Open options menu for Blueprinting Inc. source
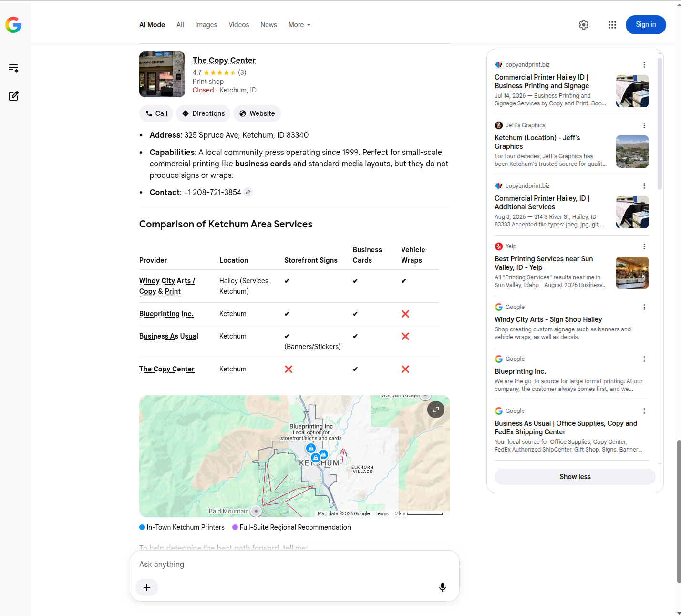The height and width of the screenshot is (616, 681). 644,359
